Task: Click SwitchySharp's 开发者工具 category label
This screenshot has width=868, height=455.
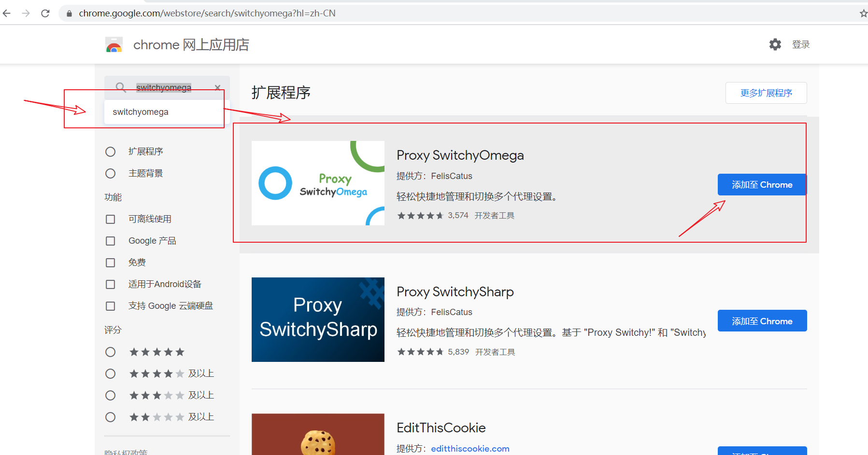Action: pos(495,352)
